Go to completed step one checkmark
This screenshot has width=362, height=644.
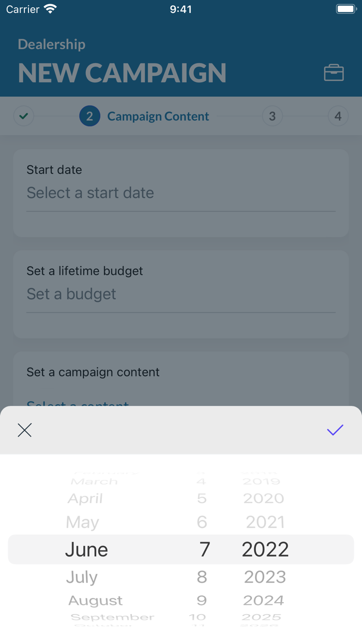(x=24, y=116)
